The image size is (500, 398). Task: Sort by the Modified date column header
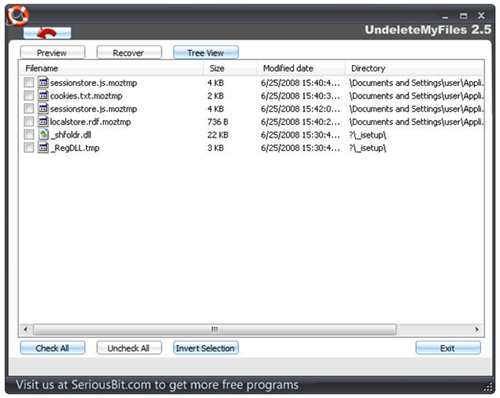tap(301, 68)
